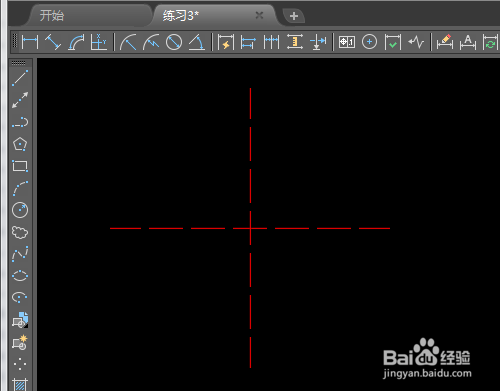Select the Continue dimension tool
Viewport: 500px width, 391px height.
271,42
